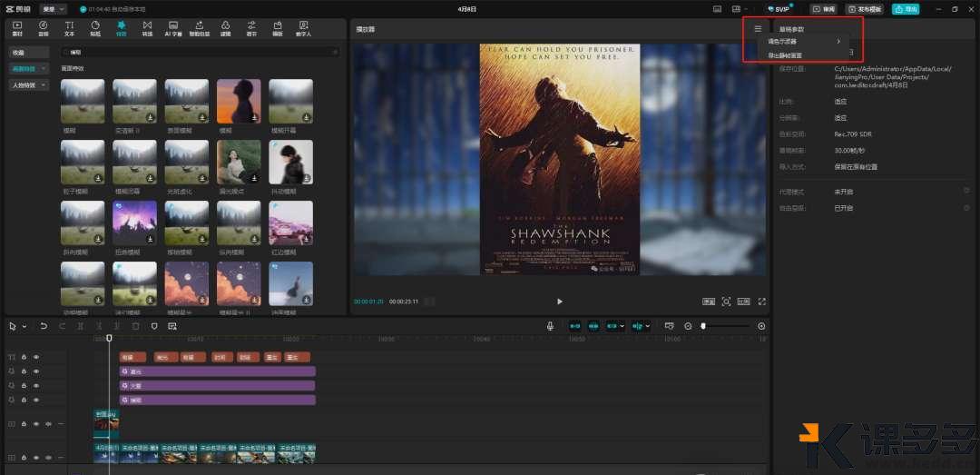Viewport: 980px width, 475px height.
Task: Click the SVIP membership button
Action: [x=779, y=9]
